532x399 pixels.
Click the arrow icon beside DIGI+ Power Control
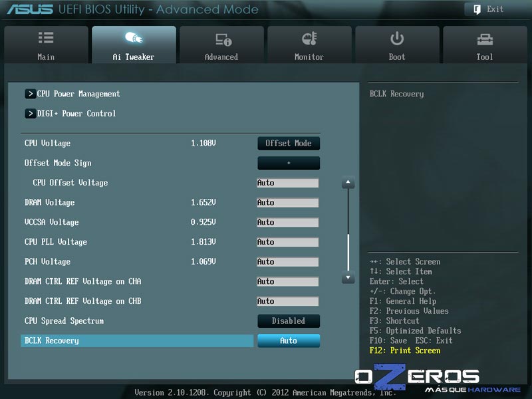click(30, 113)
